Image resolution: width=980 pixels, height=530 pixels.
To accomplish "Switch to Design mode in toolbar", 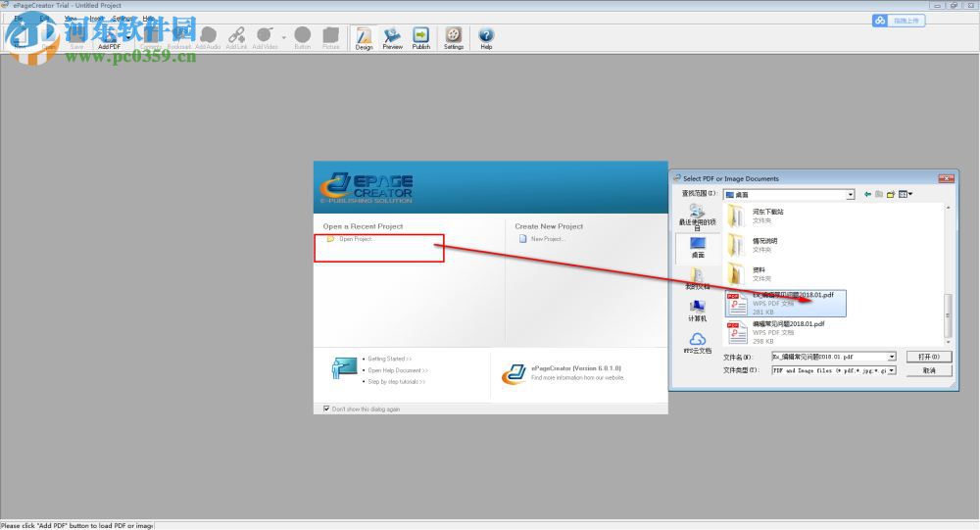I will coord(364,39).
